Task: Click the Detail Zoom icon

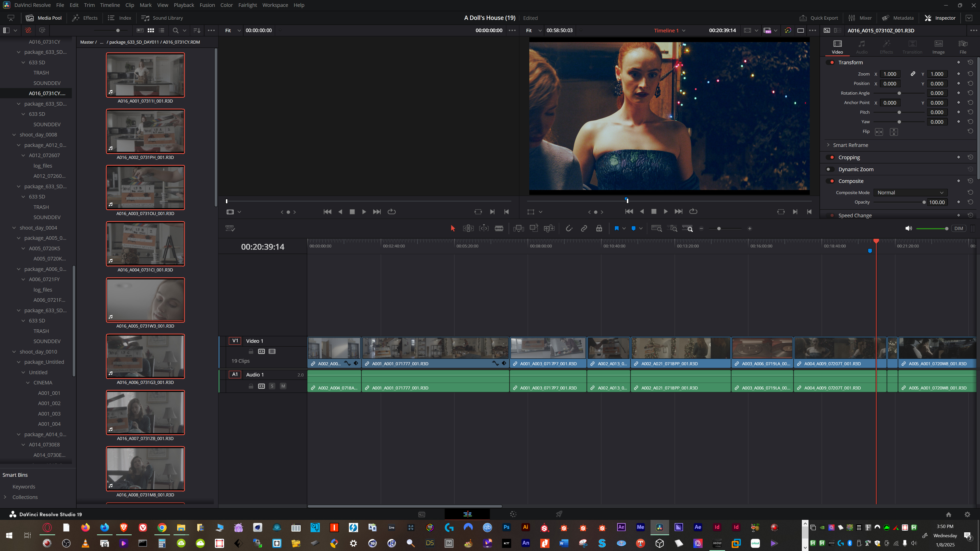Action: tap(672, 229)
